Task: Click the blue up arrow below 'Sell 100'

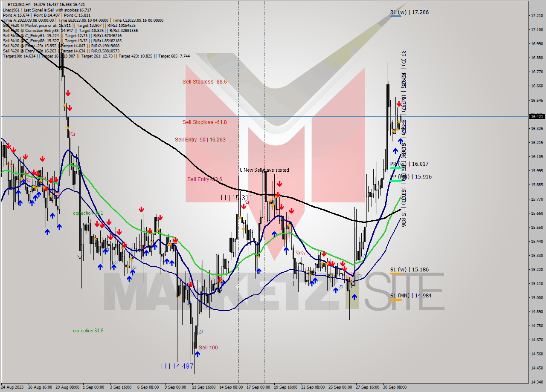Action: tap(197, 354)
